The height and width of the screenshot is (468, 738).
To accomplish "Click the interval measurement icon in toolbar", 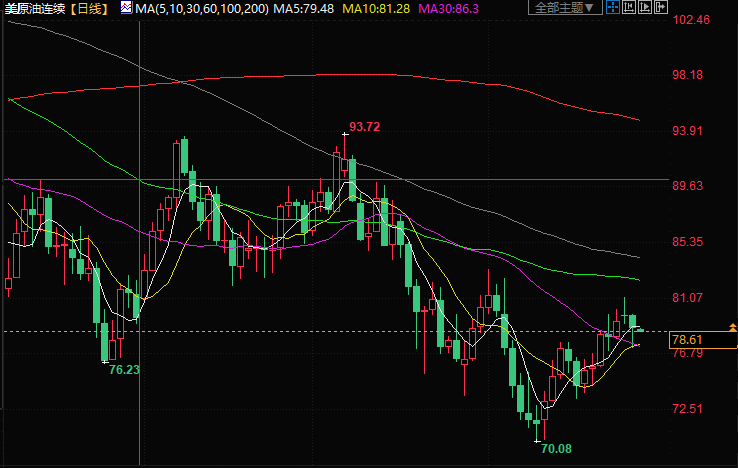I will pyautogui.click(x=629, y=7).
